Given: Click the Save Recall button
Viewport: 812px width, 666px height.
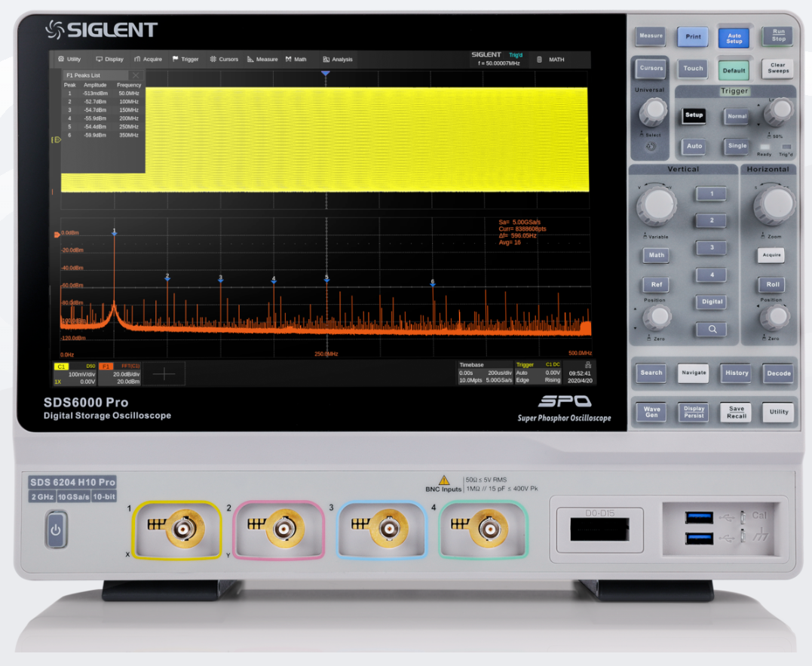Looking at the screenshot, I should [x=736, y=412].
